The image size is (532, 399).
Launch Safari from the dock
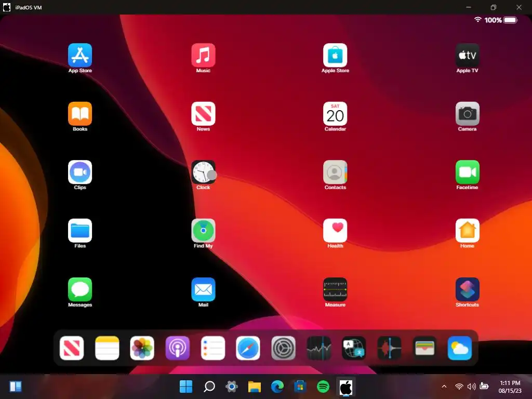click(248, 348)
